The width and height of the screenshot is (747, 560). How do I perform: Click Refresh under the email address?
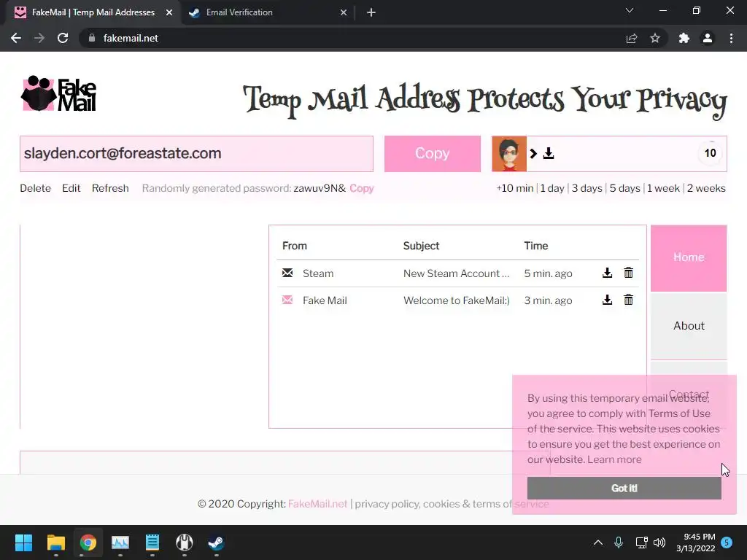pos(110,188)
